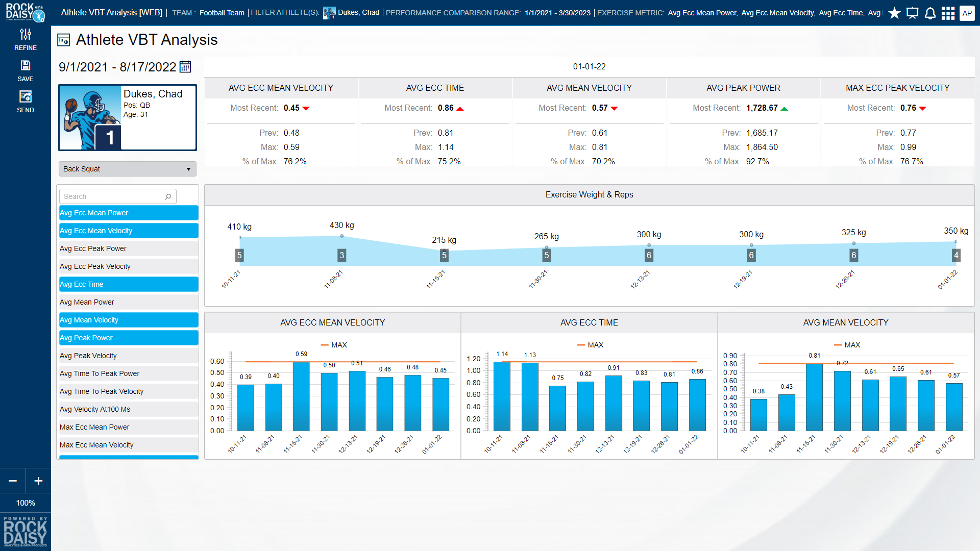Image resolution: width=980 pixels, height=551 pixels.
Task: Open the date range calendar icon
Action: [x=185, y=67]
